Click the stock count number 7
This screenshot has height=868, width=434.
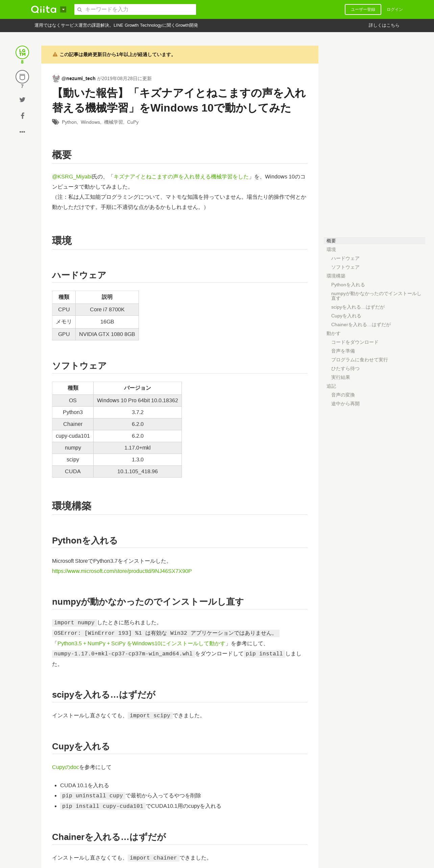22,86
